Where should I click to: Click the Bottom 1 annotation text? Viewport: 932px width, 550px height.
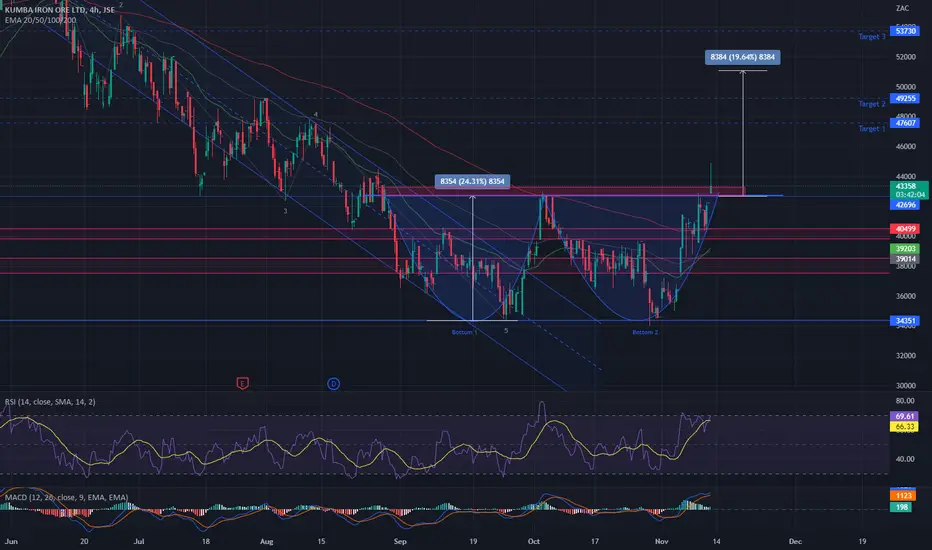pos(465,332)
